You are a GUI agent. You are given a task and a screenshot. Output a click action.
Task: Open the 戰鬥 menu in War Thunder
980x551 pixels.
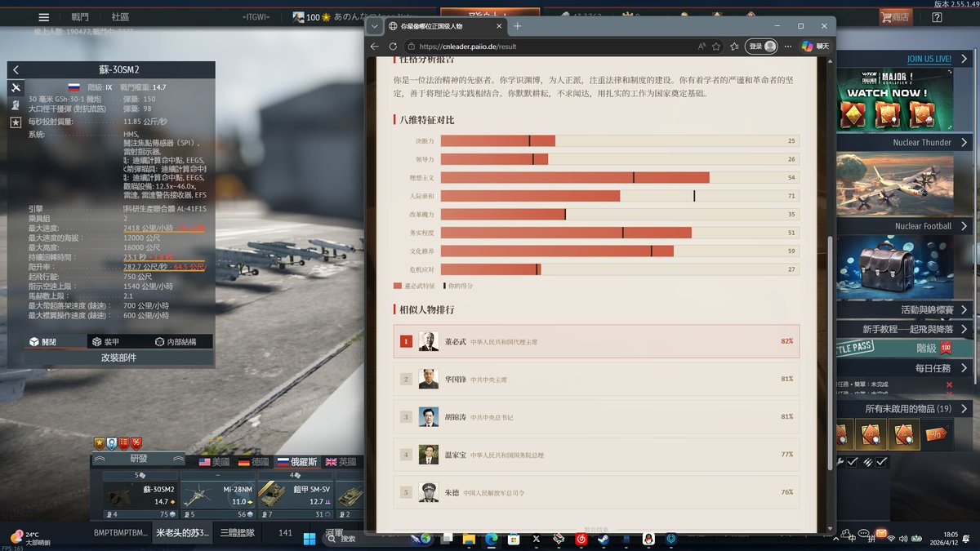coord(80,17)
